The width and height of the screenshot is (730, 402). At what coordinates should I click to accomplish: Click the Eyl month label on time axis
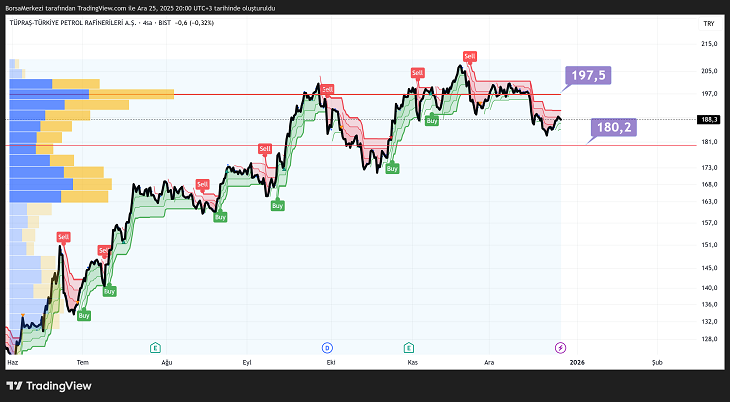(247, 361)
